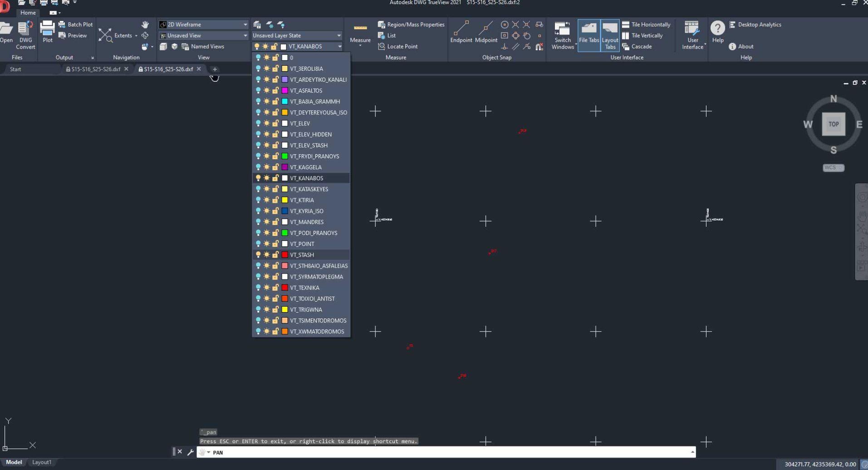The height and width of the screenshot is (470, 868).
Task: Click the green VT_FRYDI_PRANOYS color swatch
Action: (x=284, y=157)
